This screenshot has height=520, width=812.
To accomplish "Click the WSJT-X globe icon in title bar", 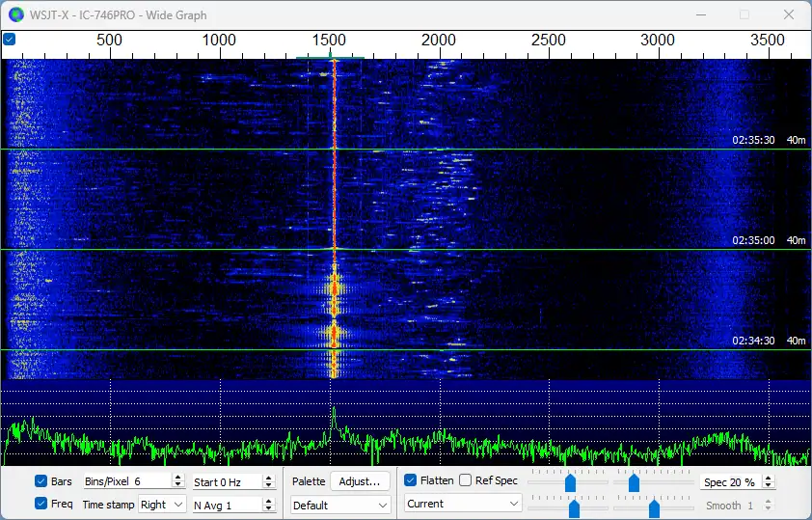I will pyautogui.click(x=15, y=14).
